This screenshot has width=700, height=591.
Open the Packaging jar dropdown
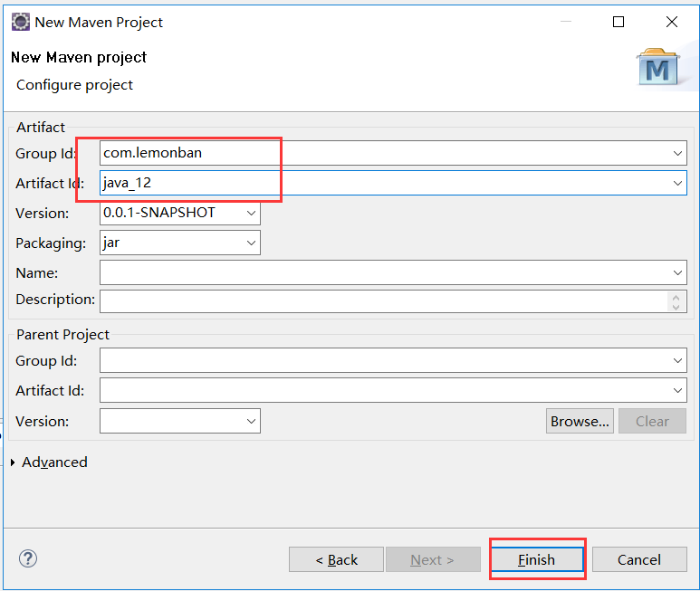[251, 243]
